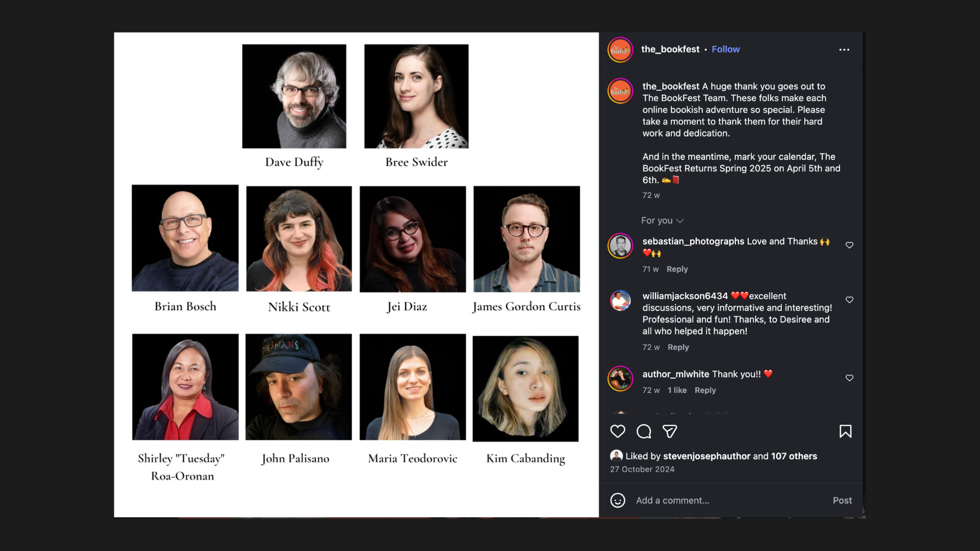Screen dimensions: 980x551
Task: Reply to sebastian_photographs' comment
Action: [677, 269]
